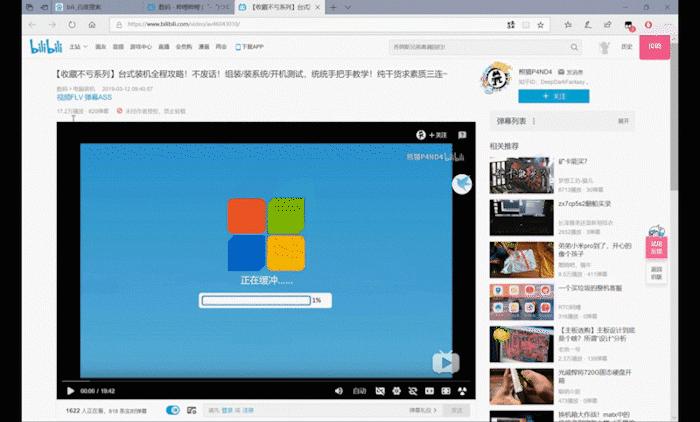The width and height of the screenshot is (700, 422).
Task: Click the send danmaku button
Action: (x=456, y=410)
